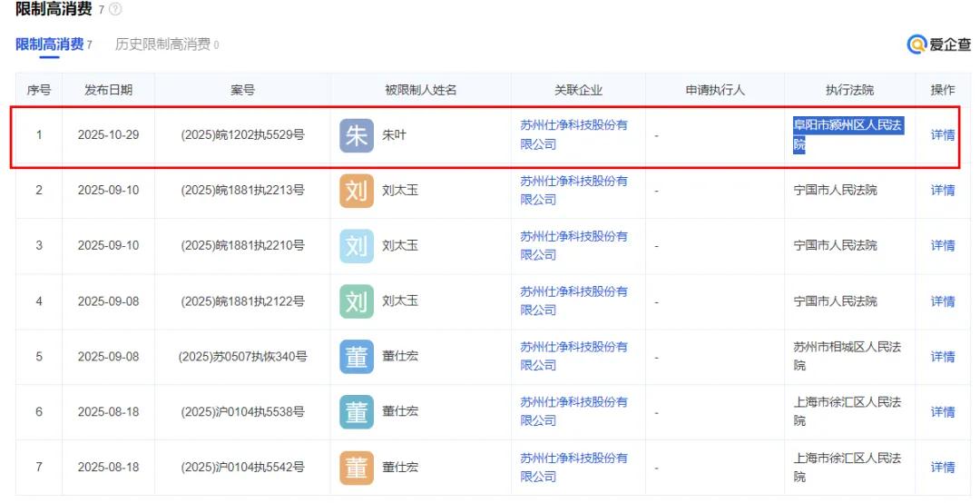Open 详情 for case 沪0104执5542号
Image resolution: width=980 pixels, height=503 pixels.
pyautogui.click(x=943, y=467)
